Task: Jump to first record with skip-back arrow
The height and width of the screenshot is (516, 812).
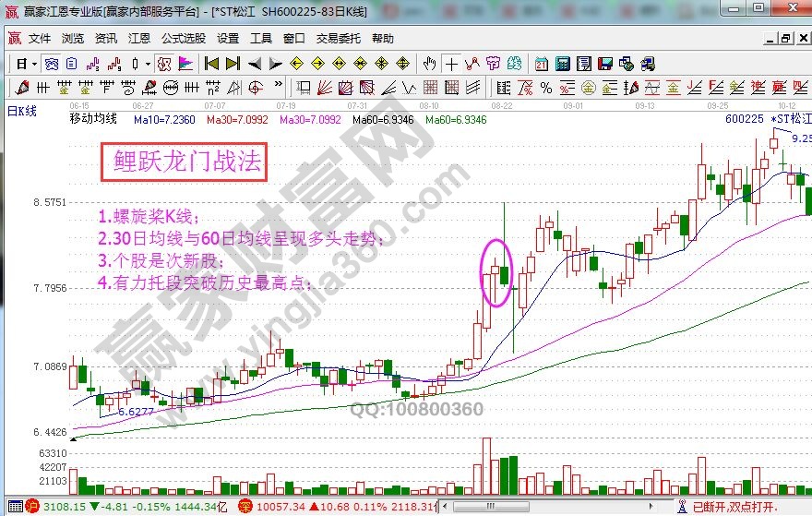Action: [211, 64]
